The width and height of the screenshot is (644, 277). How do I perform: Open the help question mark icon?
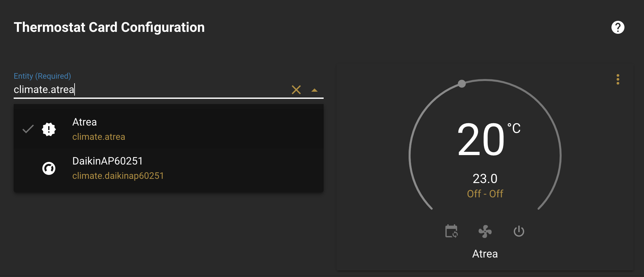[x=618, y=27]
